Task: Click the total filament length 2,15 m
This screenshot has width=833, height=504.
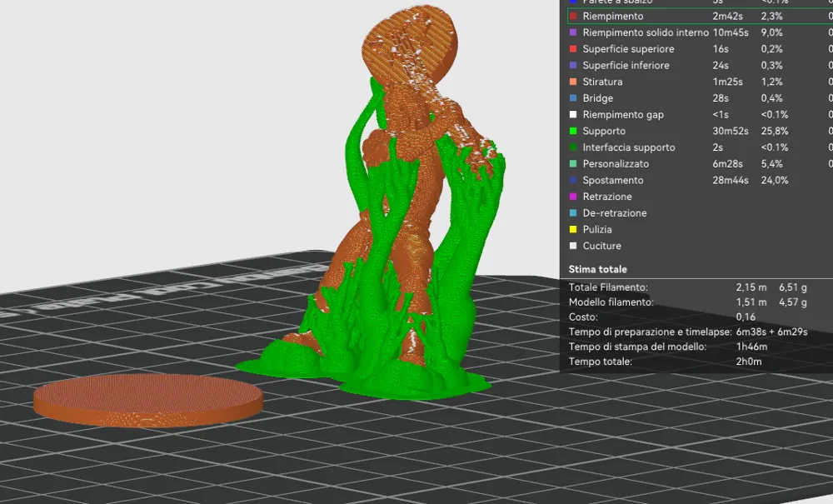Action: click(751, 287)
